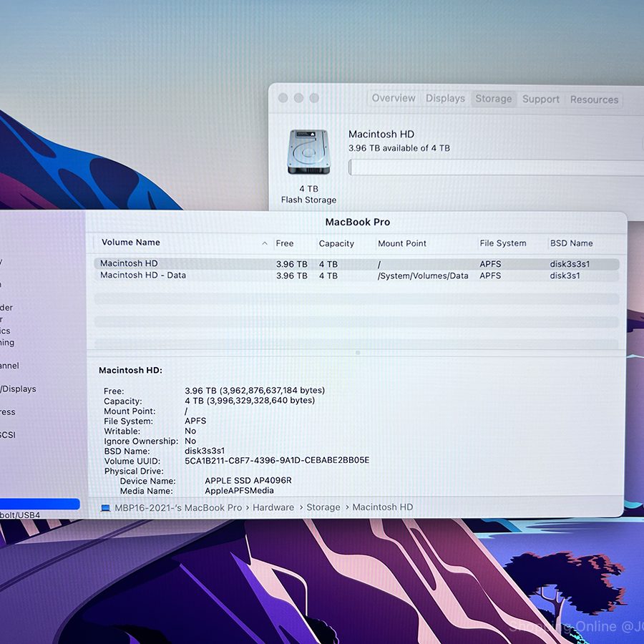
Task: Sort volumes by the Free column header
Action: [285, 243]
